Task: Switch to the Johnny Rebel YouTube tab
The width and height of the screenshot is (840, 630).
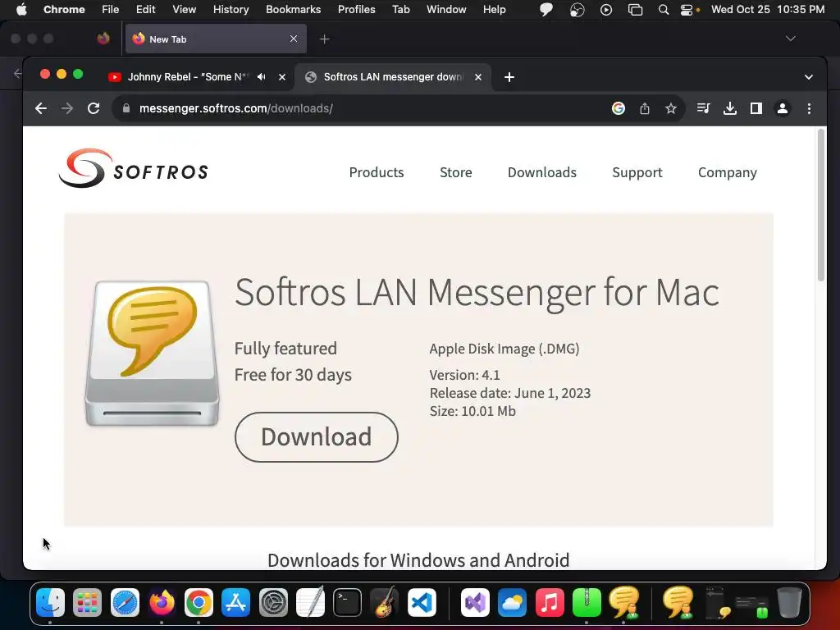Action: (188, 76)
